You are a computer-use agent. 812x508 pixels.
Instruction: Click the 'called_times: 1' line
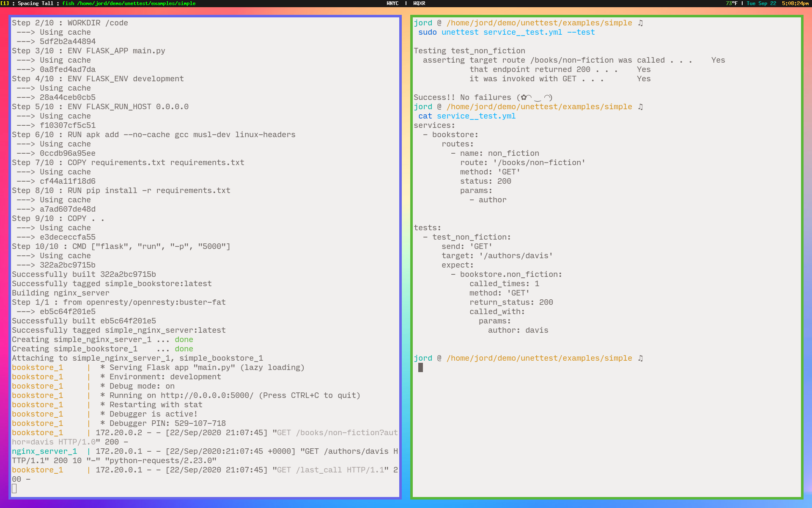click(x=504, y=284)
